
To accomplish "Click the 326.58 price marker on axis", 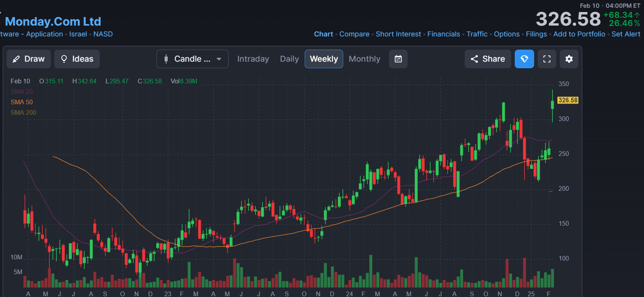I will tap(568, 100).
